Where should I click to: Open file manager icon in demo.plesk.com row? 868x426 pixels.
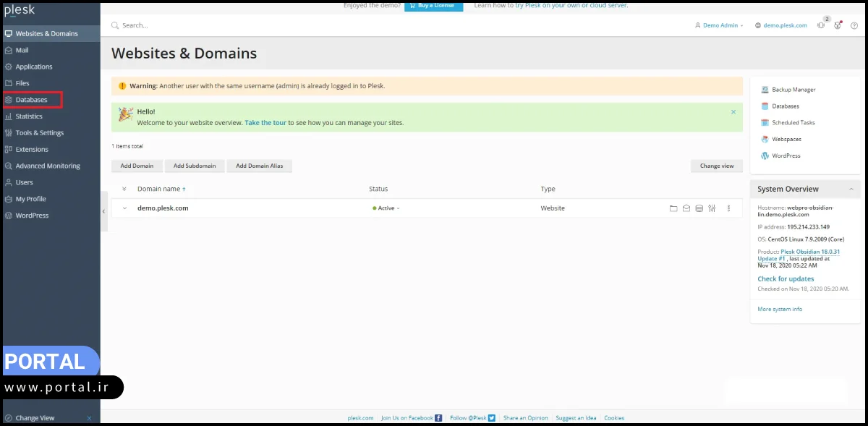673,208
